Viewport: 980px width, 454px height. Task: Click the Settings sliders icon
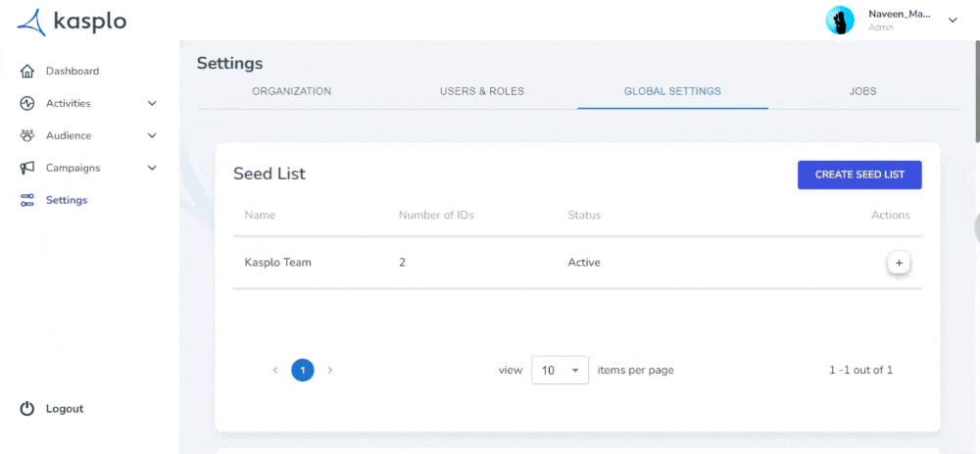(x=26, y=200)
